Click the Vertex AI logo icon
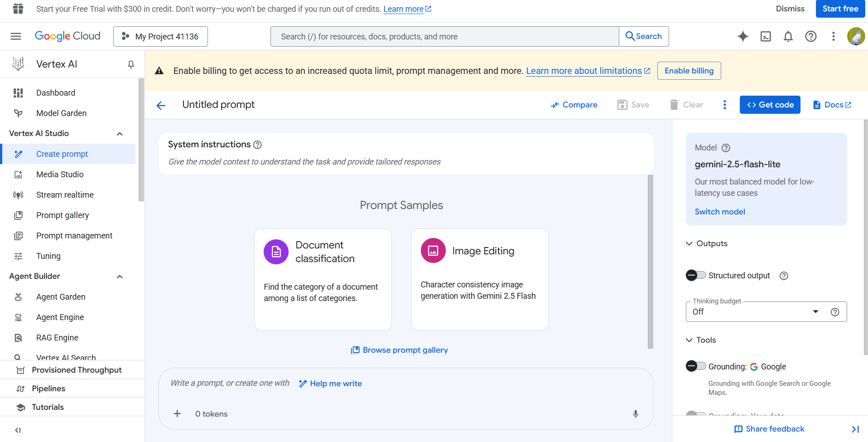Screen dimensions: 868x442 coord(18,64)
